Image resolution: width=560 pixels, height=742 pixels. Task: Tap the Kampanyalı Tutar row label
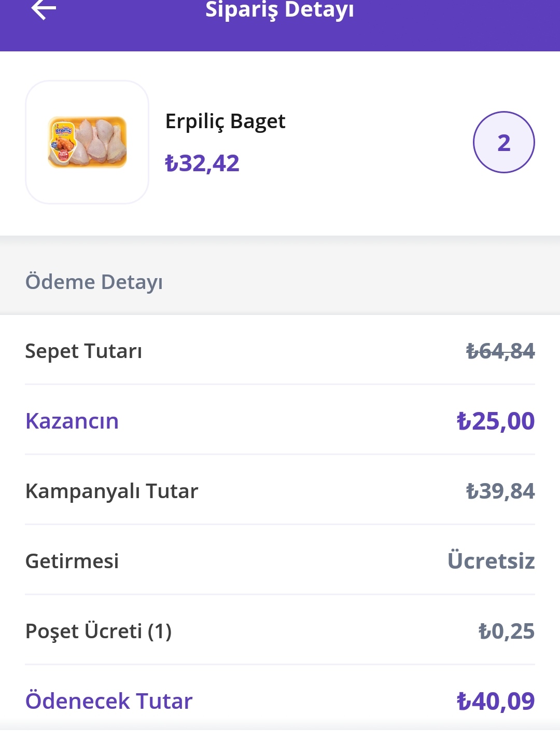click(112, 491)
